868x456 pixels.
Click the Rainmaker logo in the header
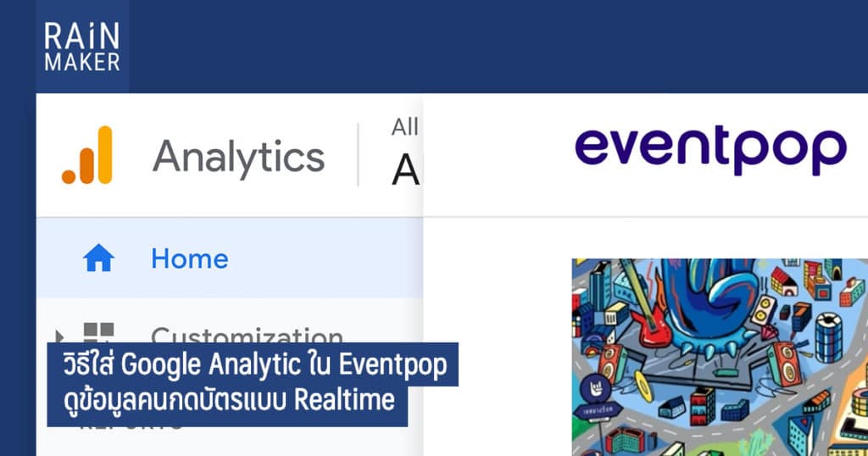point(82,47)
